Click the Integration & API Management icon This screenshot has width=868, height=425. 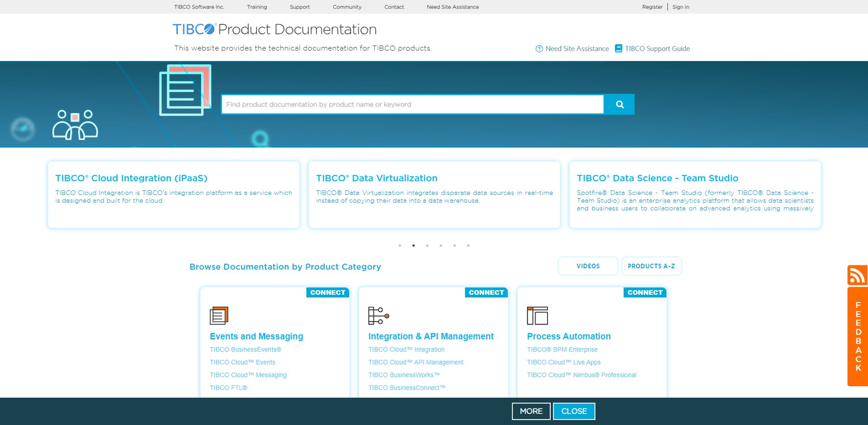tap(378, 316)
